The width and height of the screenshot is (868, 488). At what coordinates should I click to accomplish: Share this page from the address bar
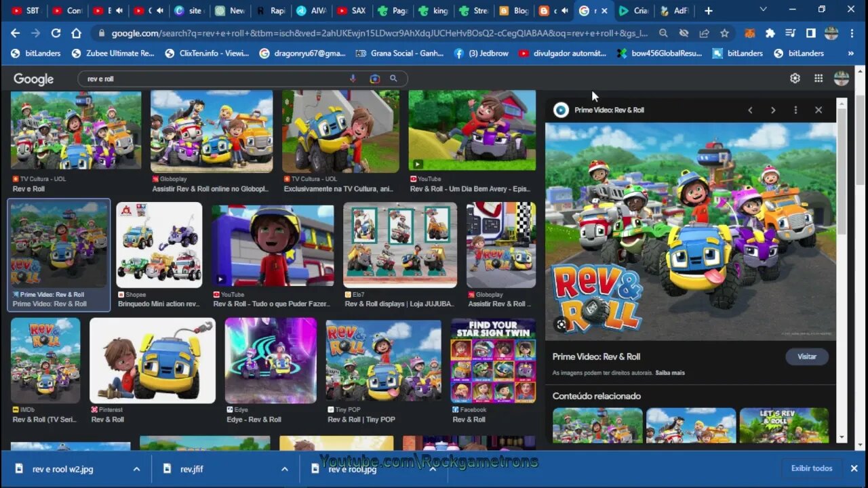[x=705, y=33]
